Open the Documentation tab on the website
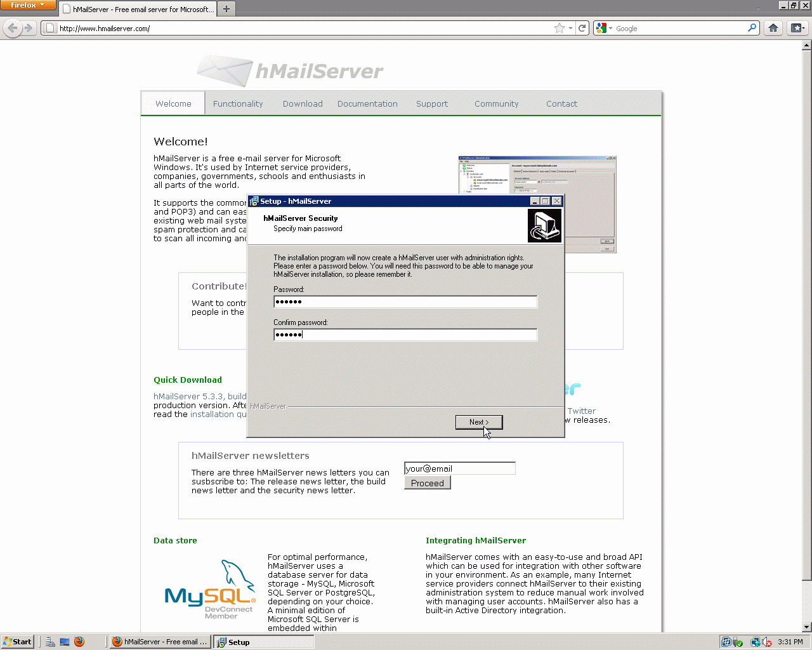Viewport: 812px width, 650px height. point(367,103)
